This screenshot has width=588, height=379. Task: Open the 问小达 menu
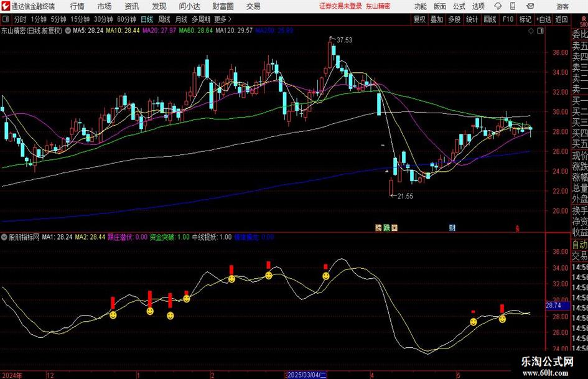pyautogui.click(x=189, y=6)
